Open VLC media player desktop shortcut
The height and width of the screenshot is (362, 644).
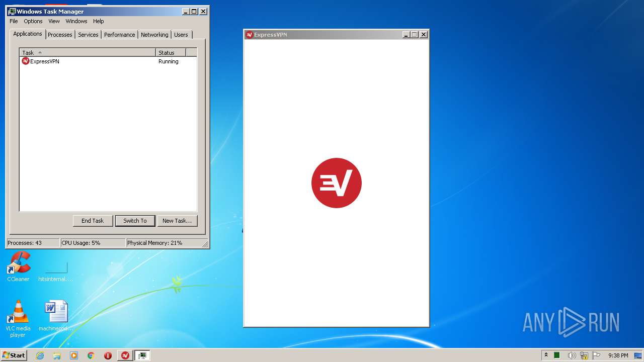(x=18, y=319)
